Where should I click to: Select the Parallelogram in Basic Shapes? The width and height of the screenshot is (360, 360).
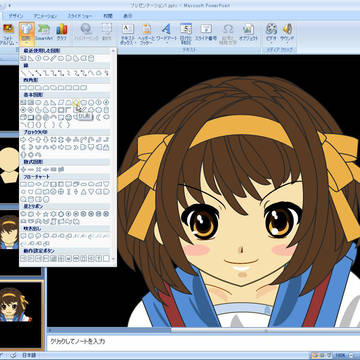pos(61,103)
